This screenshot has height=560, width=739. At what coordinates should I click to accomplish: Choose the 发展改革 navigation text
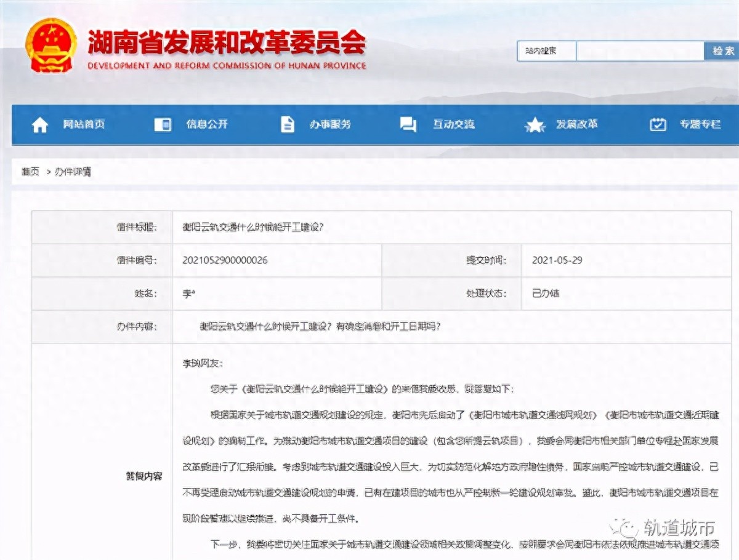576,124
